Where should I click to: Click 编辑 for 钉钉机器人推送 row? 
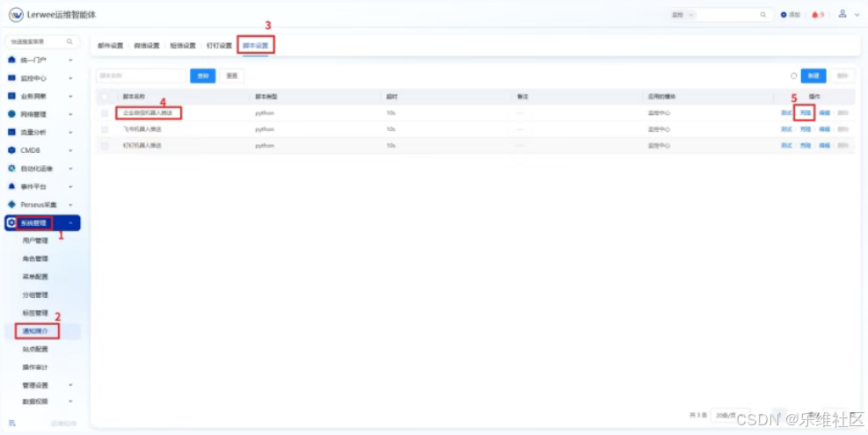coord(824,146)
